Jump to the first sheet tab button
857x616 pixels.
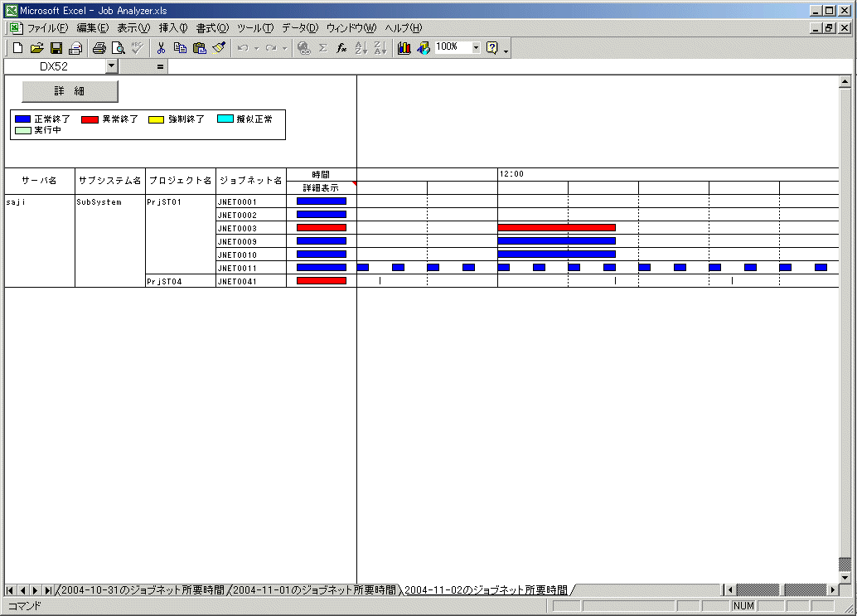(10, 590)
